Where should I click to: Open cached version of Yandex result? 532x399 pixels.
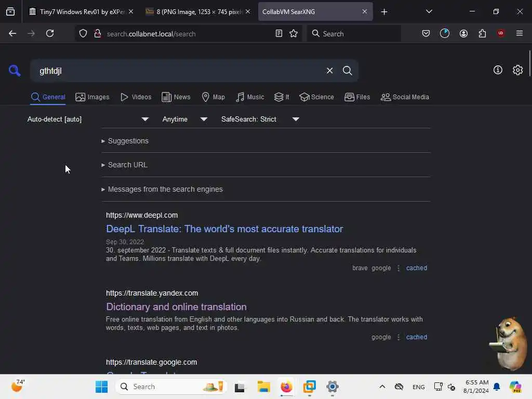pos(416,337)
